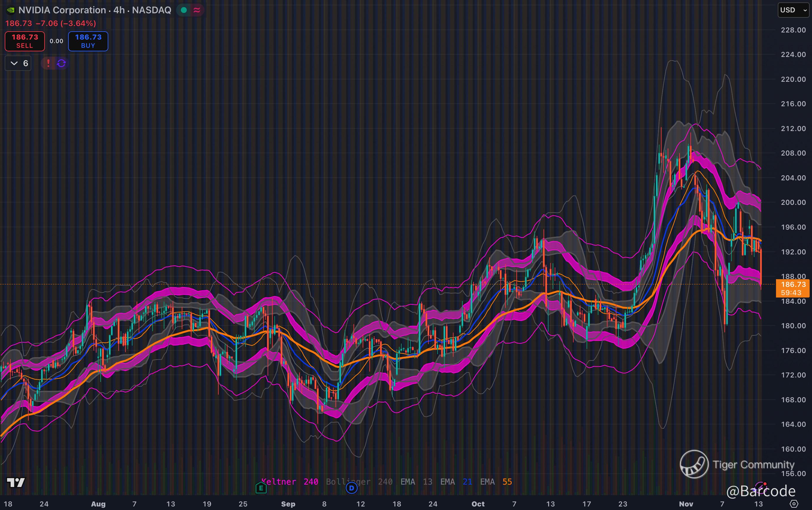Open the hexagon chart settings icon
Image resolution: width=812 pixels, height=510 pixels.
click(794, 504)
